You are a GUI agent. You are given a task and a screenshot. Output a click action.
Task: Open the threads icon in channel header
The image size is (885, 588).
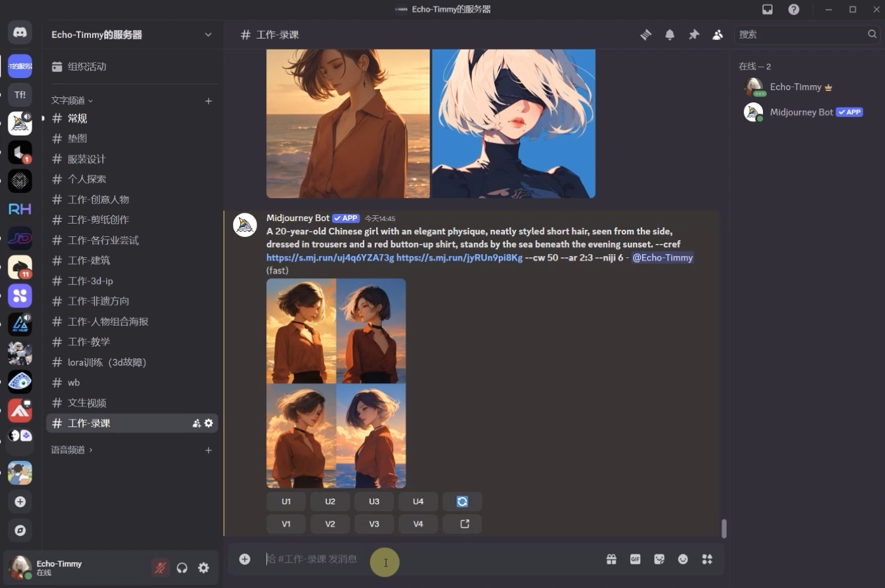pyautogui.click(x=645, y=34)
